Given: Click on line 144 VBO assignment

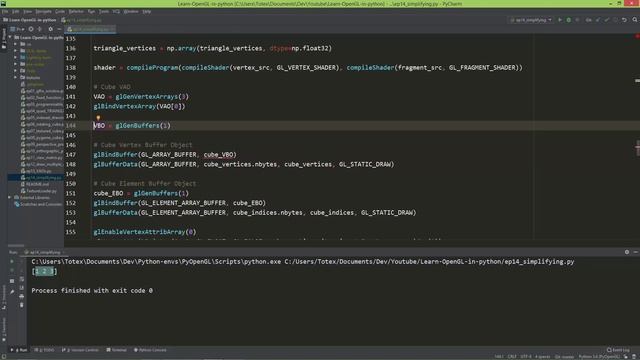Looking at the screenshot, I should [x=132, y=126].
